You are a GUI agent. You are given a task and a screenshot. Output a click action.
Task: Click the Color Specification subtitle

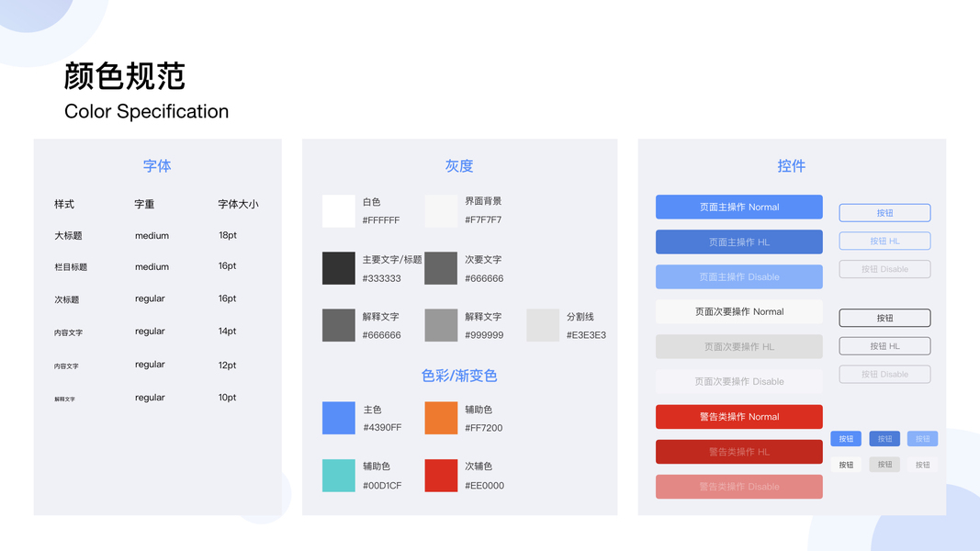[x=146, y=111]
